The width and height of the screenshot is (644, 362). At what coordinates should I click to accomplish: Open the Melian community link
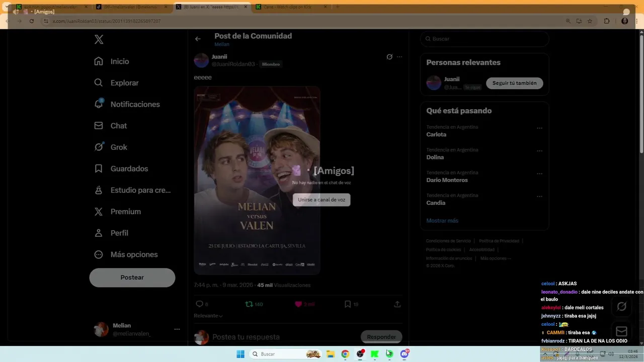(x=222, y=44)
